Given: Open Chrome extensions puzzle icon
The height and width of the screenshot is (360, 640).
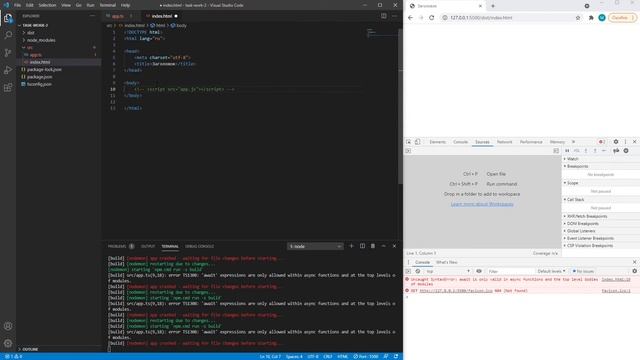Looking at the screenshot, I should [591, 18].
